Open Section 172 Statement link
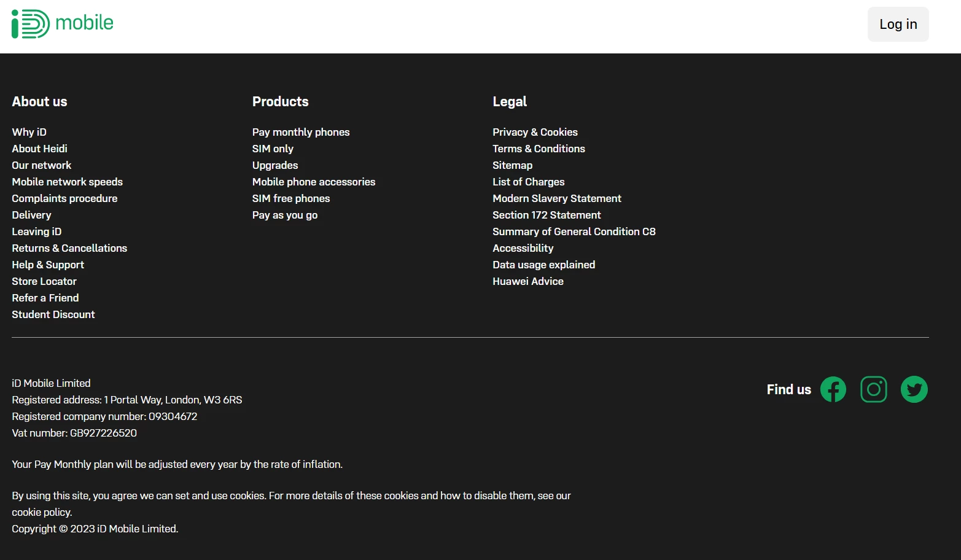The image size is (961, 560). click(547, 215)
